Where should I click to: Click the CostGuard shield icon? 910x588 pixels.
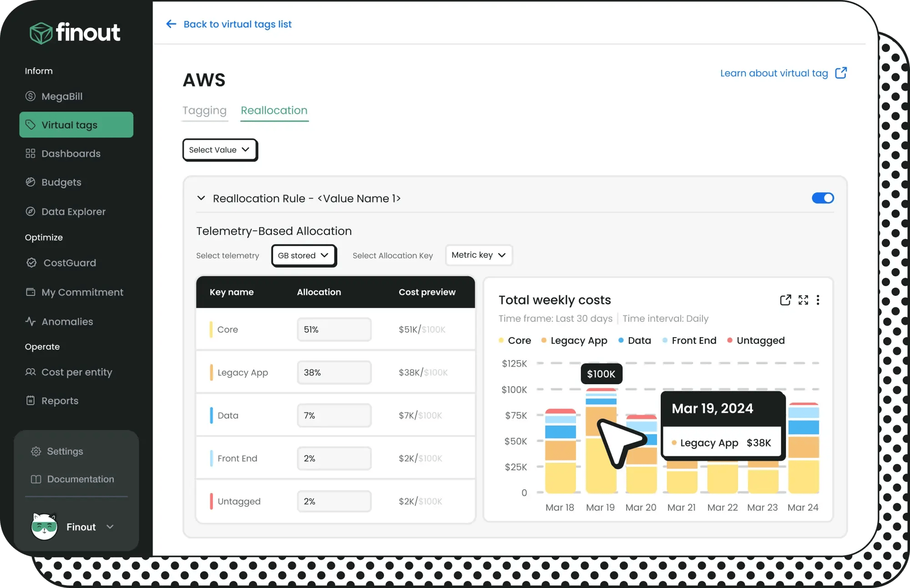click(x=31, y=263)
